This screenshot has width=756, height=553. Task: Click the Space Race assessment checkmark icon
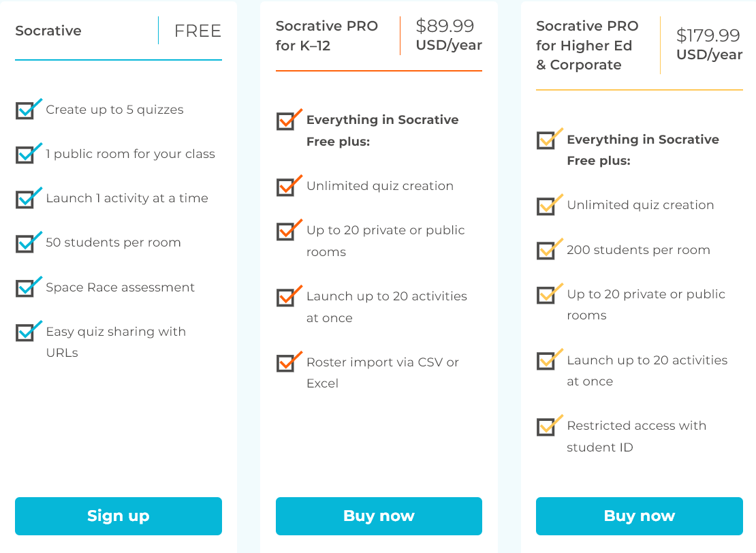29,287
